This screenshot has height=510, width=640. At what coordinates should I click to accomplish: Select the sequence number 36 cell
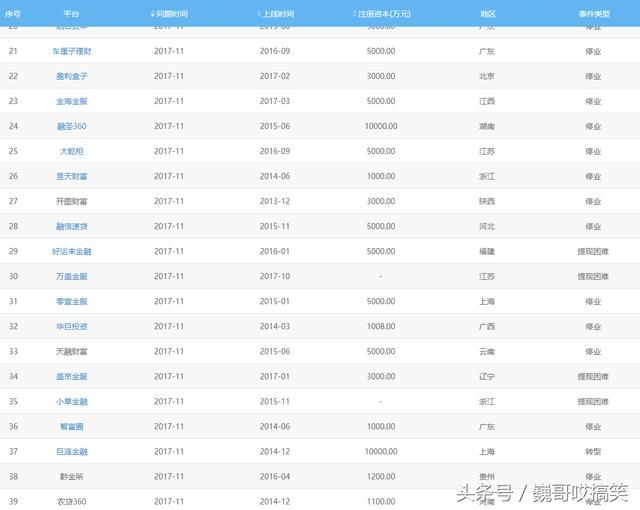(x=13, y=426)
